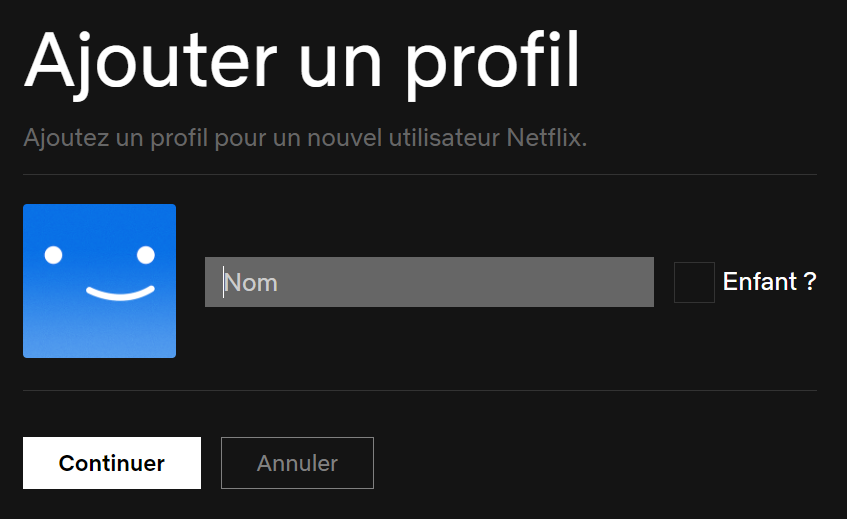This screenshot has width=847, height=519.
Task: Click the avatar's right eye dot
Action: [x=146, y=255]
